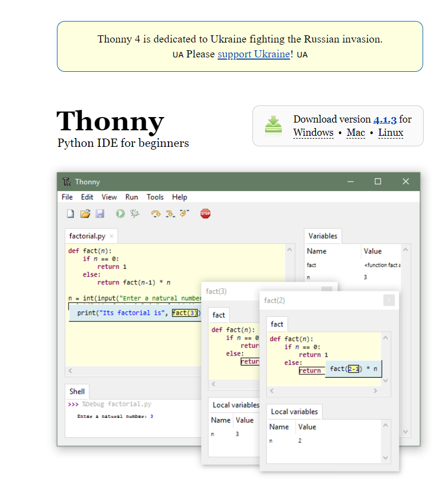The image size is (448, 482).
Task: Click the "fact(3)" frame window title
Action: [x=216, y=292]
